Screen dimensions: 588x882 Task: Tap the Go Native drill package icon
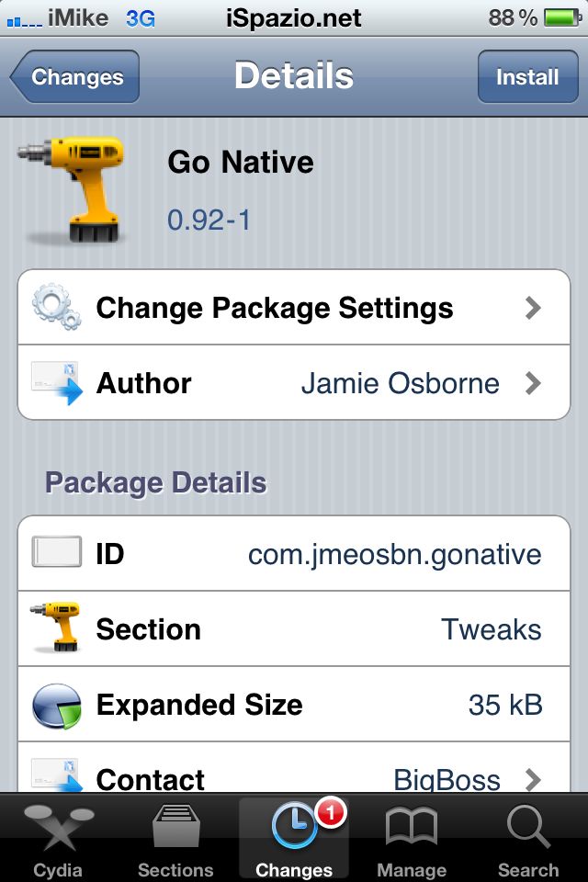pyautogui.click(x=72, y=188)
